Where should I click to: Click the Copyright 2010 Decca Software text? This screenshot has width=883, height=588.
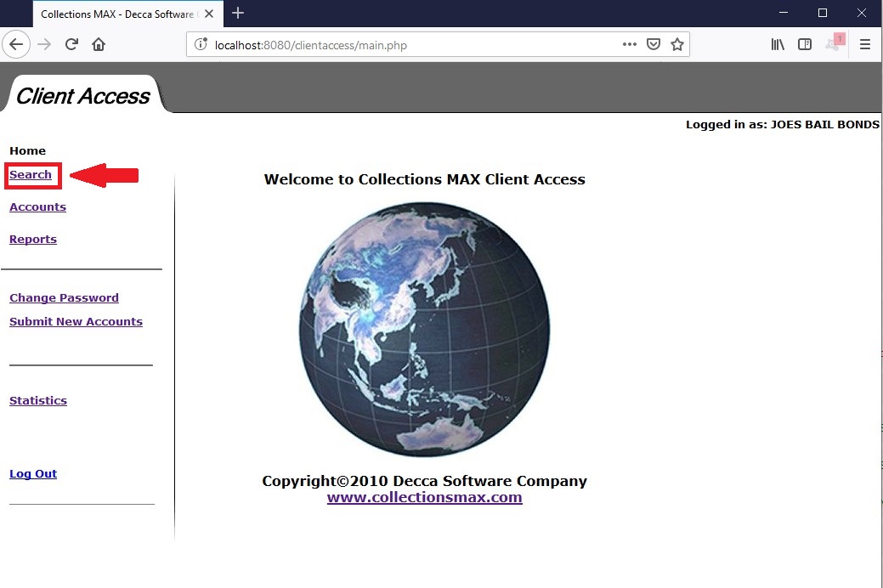425,481
